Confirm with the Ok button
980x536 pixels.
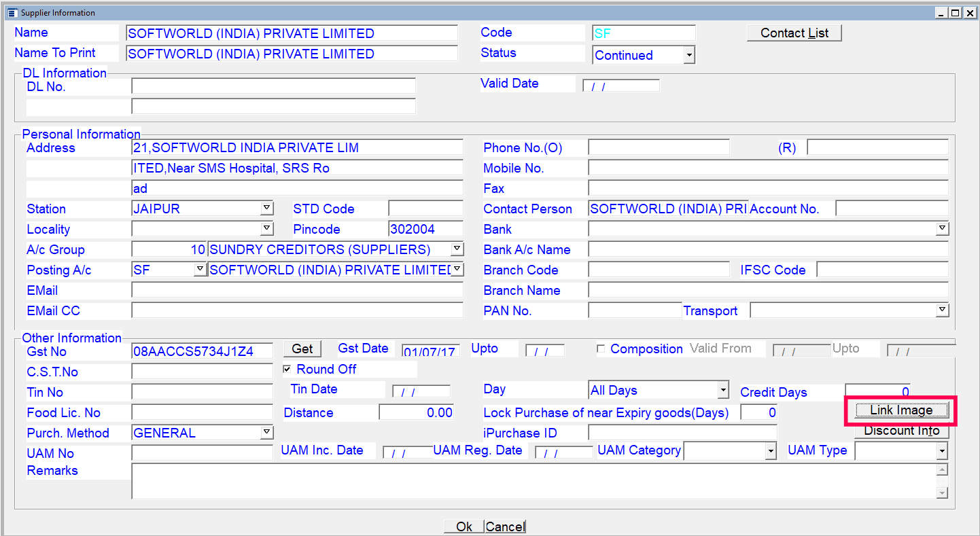pos(464,526)
